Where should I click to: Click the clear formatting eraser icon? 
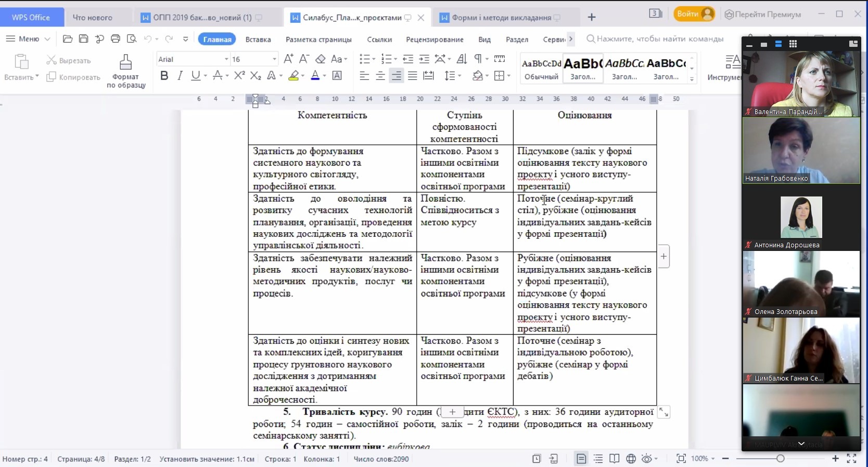(321, 59)
